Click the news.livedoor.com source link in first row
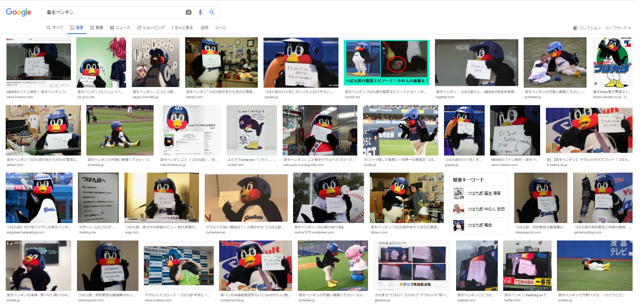 (20, 97)
